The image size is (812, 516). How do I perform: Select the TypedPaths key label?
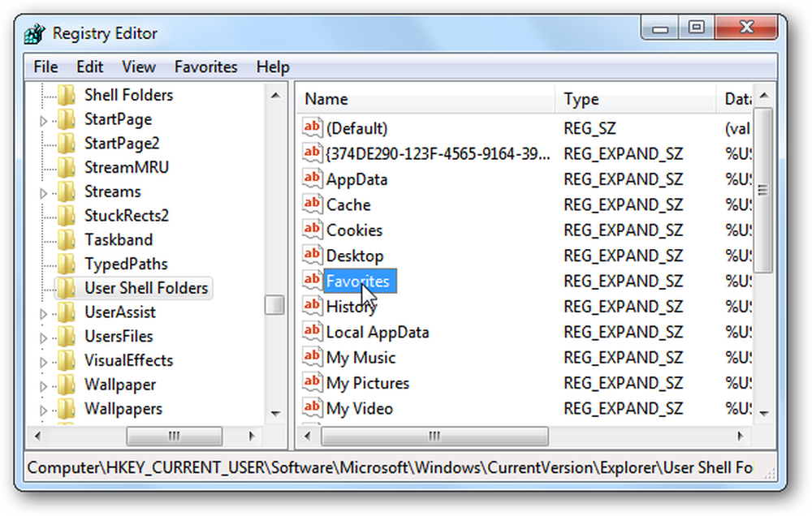click(126, 264)
